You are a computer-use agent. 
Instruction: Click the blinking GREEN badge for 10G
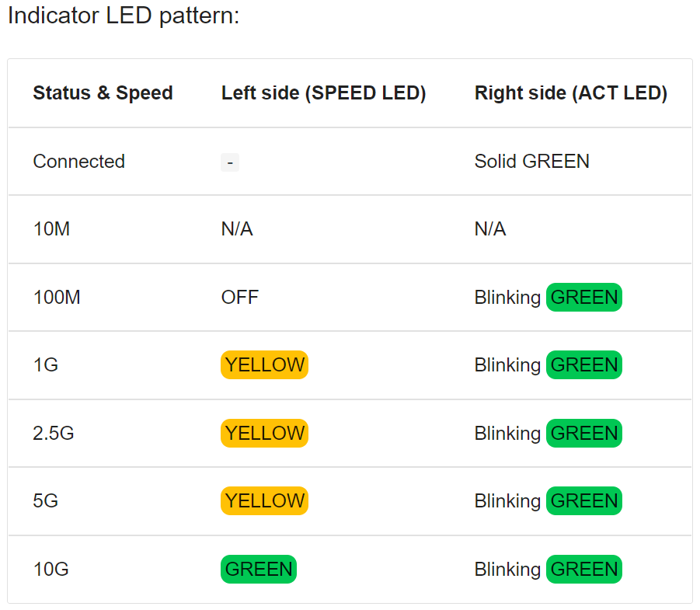(x=584, y=570)
